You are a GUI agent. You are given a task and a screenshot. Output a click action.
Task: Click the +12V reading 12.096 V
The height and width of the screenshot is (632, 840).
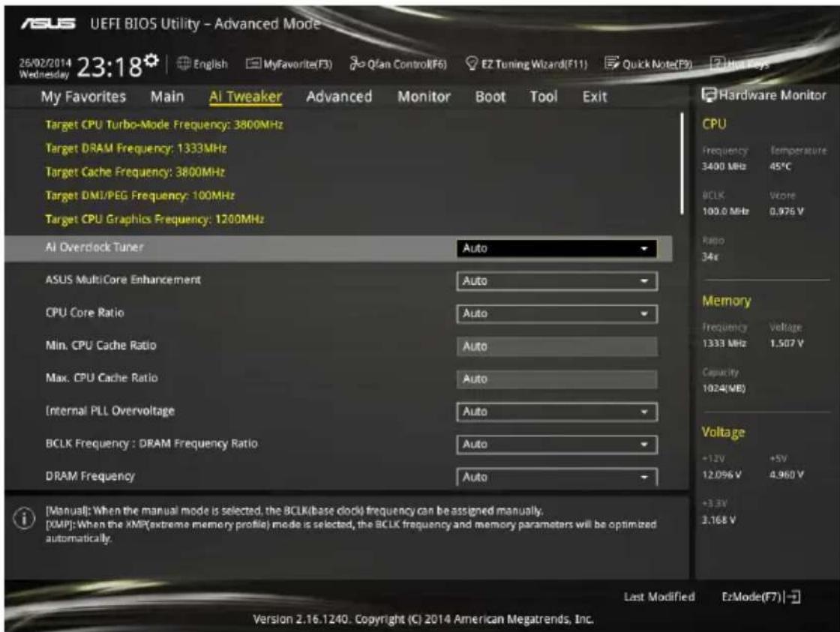click(721, 475)
